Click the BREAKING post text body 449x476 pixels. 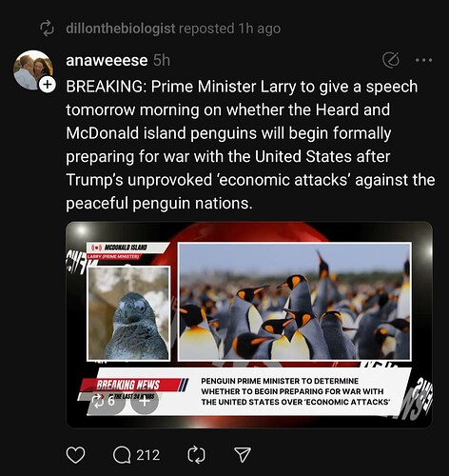pyautogui.click(x=250, y=145)
